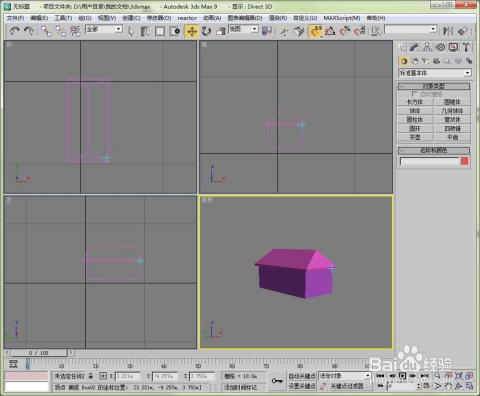Click the Redo arrow icon
This screenshot has height=396, width=480.
pyautogui.click(x=29, y=31)
